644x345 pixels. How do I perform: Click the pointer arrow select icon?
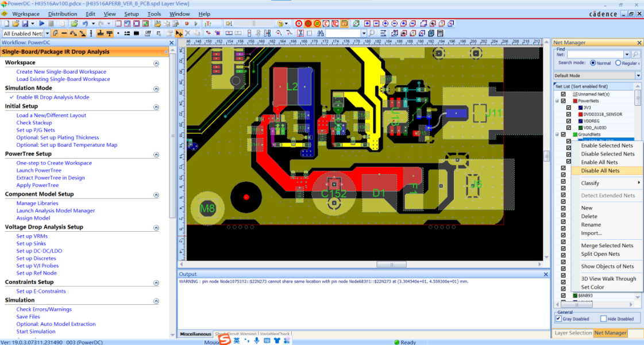pos(159,33)
